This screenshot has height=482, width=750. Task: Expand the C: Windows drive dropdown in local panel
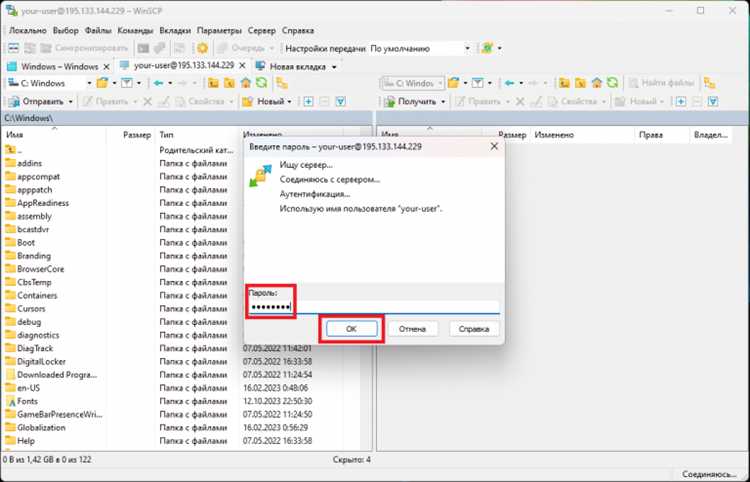[89, 83]
